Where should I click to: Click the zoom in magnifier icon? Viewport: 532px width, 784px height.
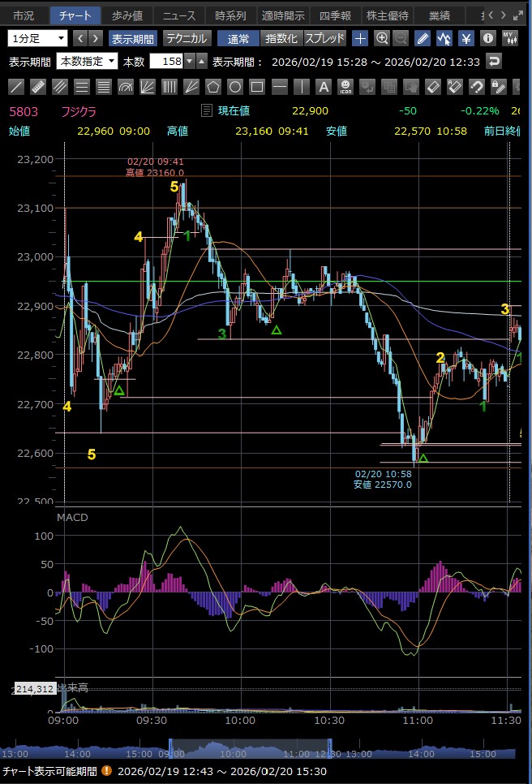tap(382, 38)
